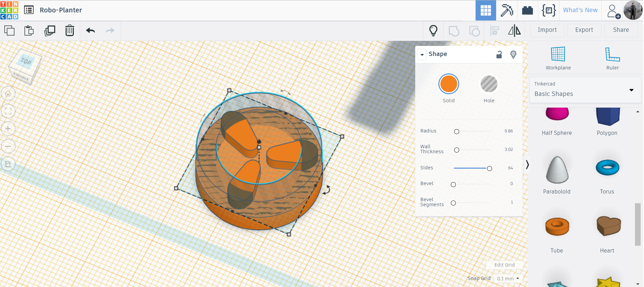Click the Show all lightbulb in toolbar

(x=433, y=31)
